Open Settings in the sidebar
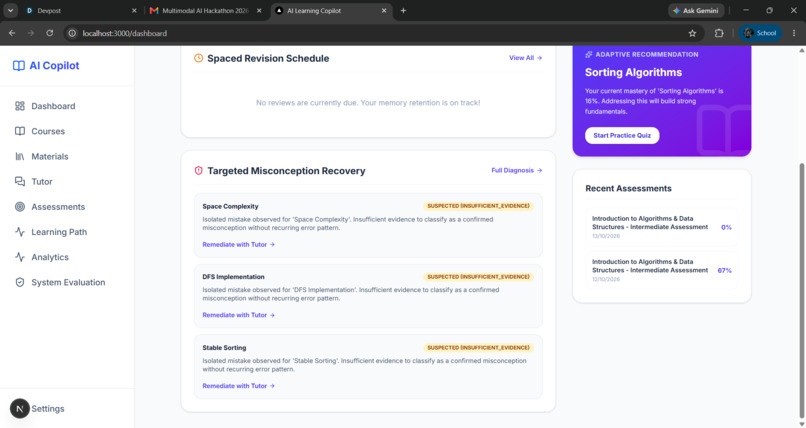This screenshot has height=428, width=806. click(48, 408)
